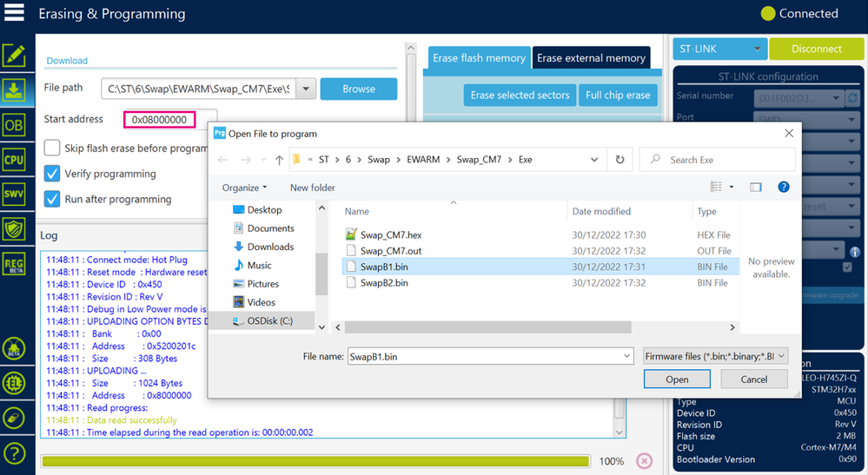Click Erase selected sectors
This screenshot has height=475, width=868.
click(x=520, y=96)
